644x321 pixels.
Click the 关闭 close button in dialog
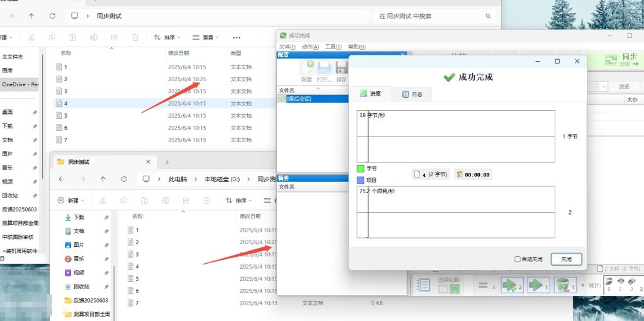(566, 259)
